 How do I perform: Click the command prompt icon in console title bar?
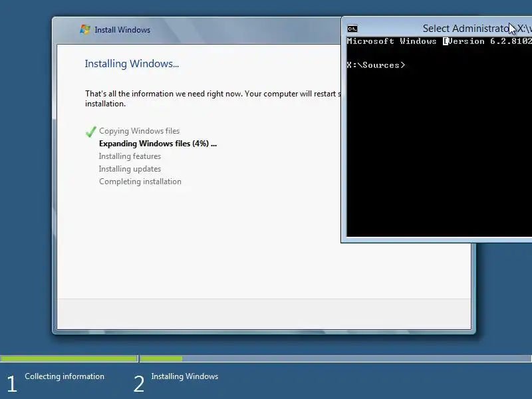point(352,29)
